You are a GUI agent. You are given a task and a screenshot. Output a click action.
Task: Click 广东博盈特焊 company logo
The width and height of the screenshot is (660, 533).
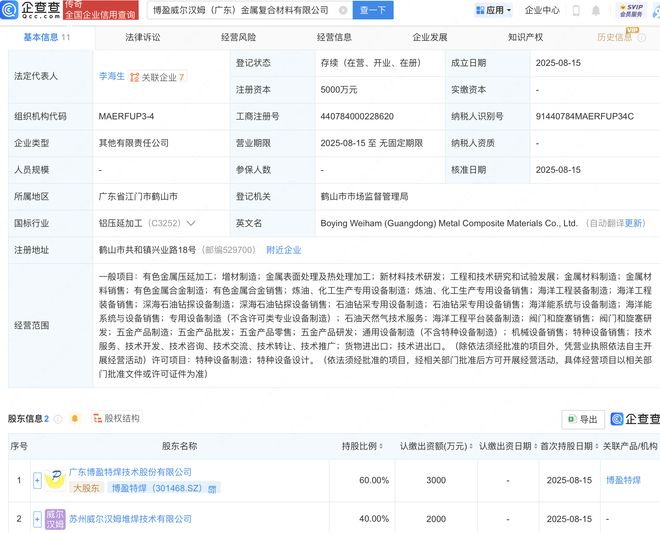pyautogui.click(x=55, y=480)
